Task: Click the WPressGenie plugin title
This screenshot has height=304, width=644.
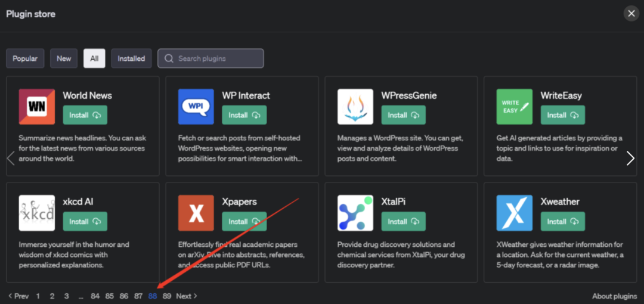Action: pyautogui.click(x=409, y=96)
